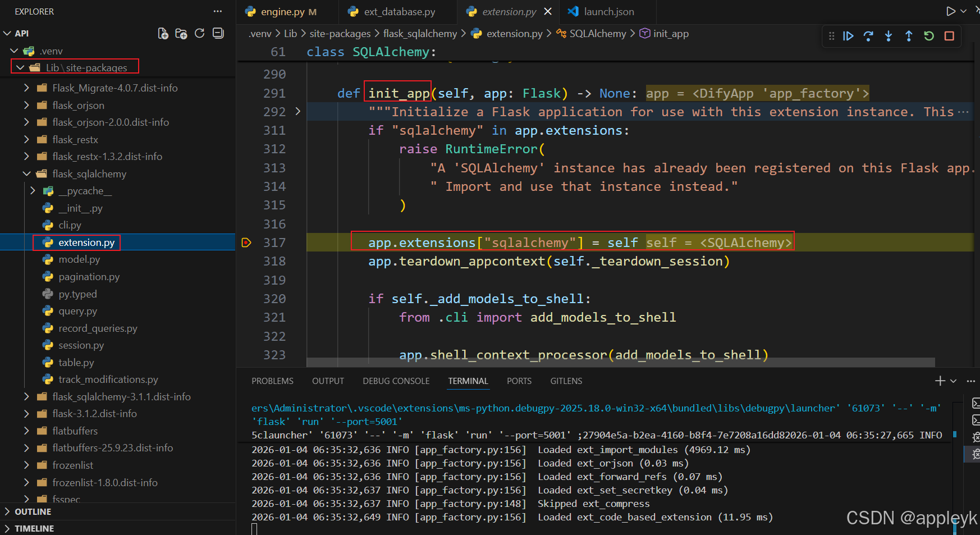980x535 pixels.
Task: Step Into in the debug toolbar
Action: (x=889, y=36)
